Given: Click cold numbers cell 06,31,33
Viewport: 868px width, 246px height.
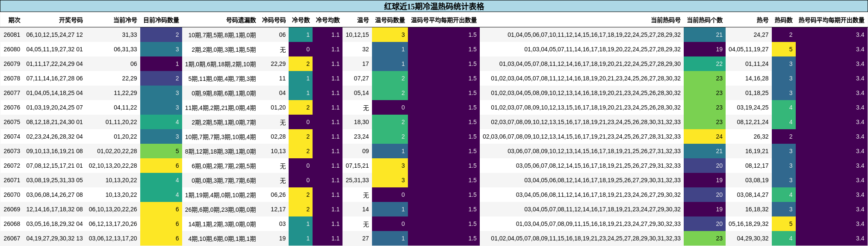Looking at the screenshot, I should (126, 49).
